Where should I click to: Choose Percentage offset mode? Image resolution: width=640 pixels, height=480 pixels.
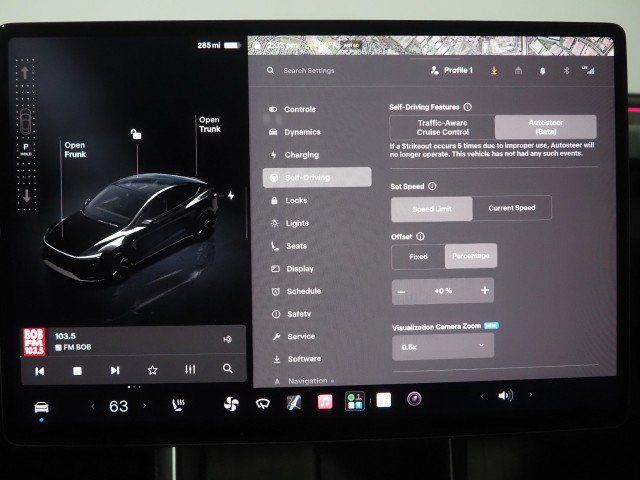point(471,256)
